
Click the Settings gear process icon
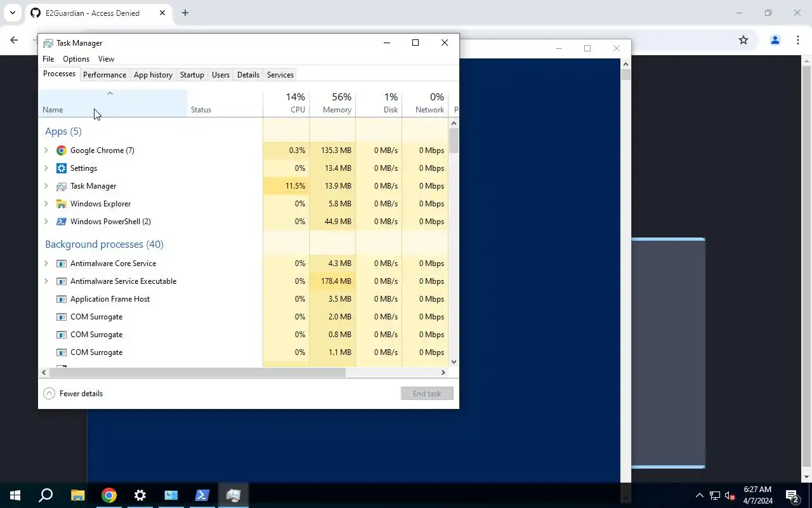[x=62, y=168]
